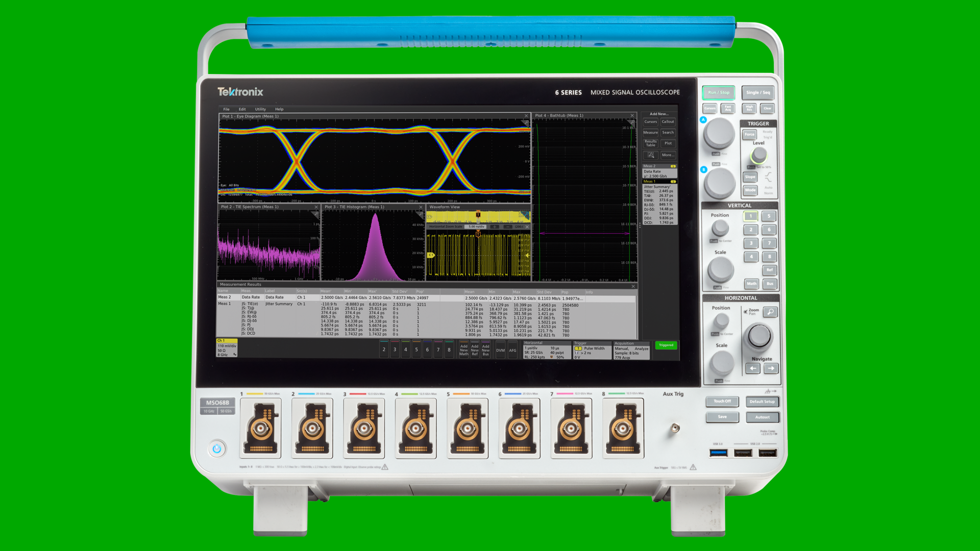Image resolution: width=980 pixels, height=551 pixels.
Task: Click the Measure button under Add New
Action: coord(650,133)
